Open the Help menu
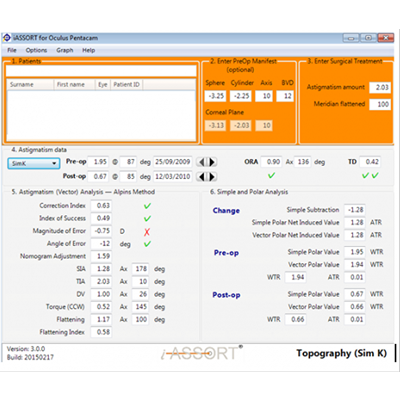This screenshot has height=400, width=400. click(89, 50)
